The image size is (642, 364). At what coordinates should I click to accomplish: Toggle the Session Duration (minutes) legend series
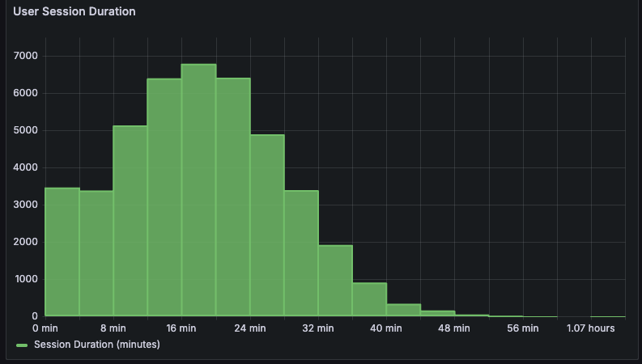coord(97,345)
